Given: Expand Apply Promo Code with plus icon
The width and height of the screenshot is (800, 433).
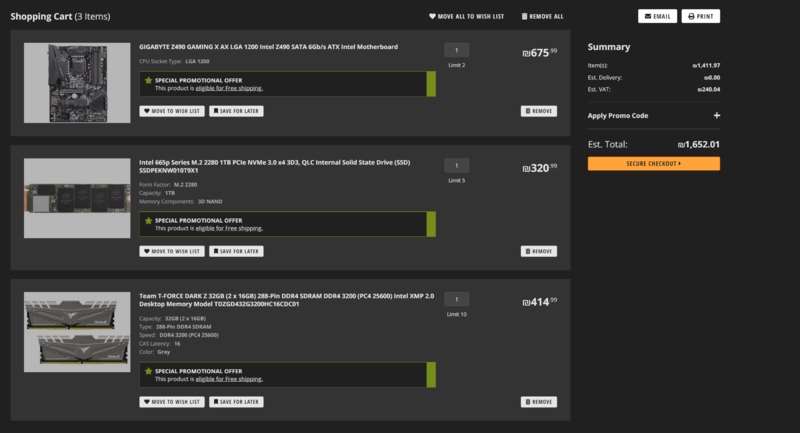Looking at the screenshot, I should click(x=716, y=116).
